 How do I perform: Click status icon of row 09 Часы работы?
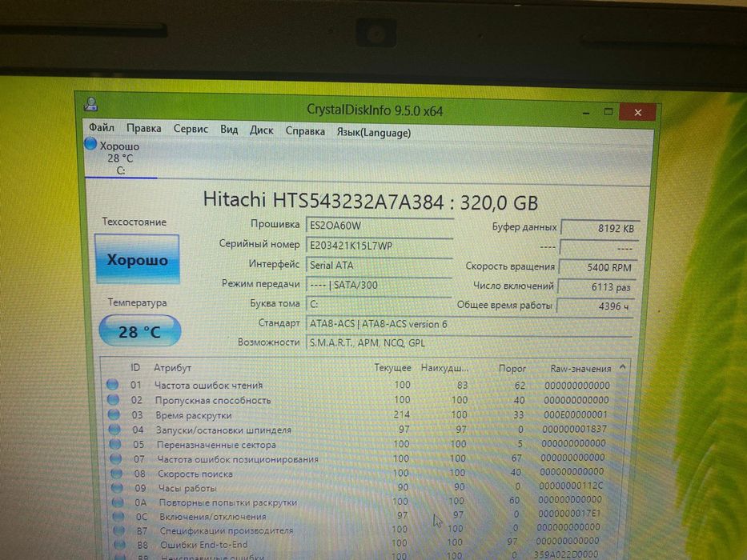pyautogui.click(x=117, y=488)
